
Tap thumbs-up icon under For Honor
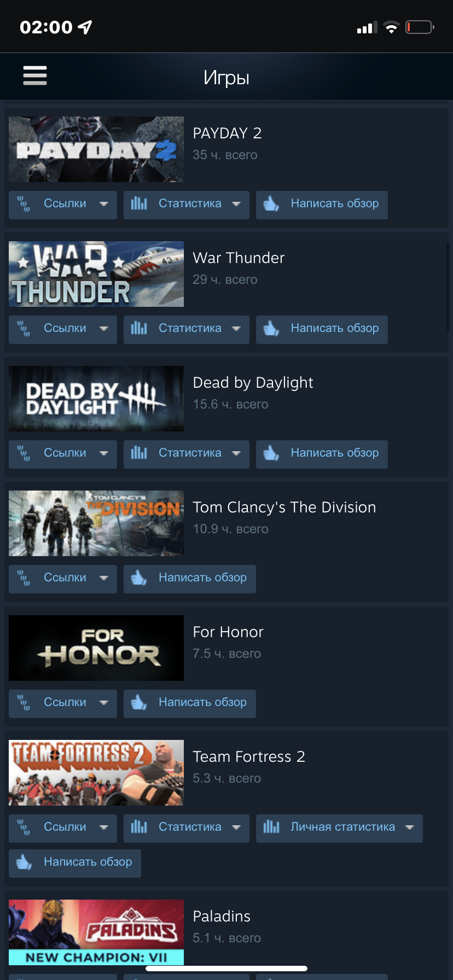click(139, 703)
